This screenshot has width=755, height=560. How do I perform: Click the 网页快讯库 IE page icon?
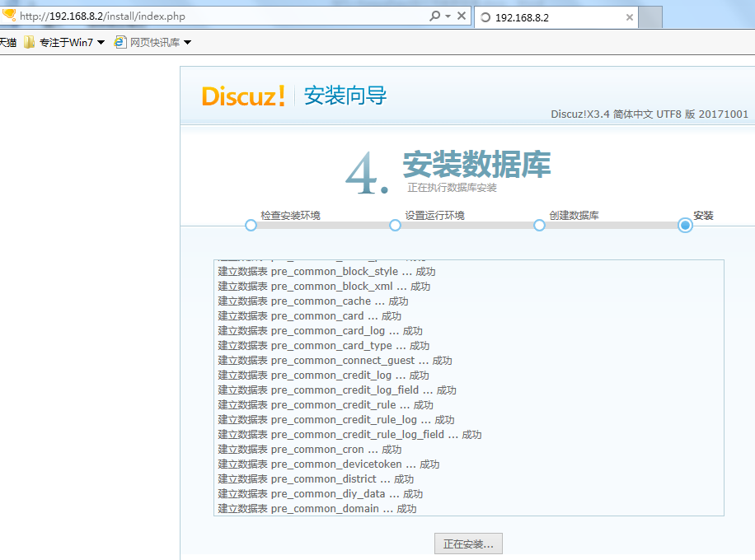pyautogui.click(x=120, y=42)
